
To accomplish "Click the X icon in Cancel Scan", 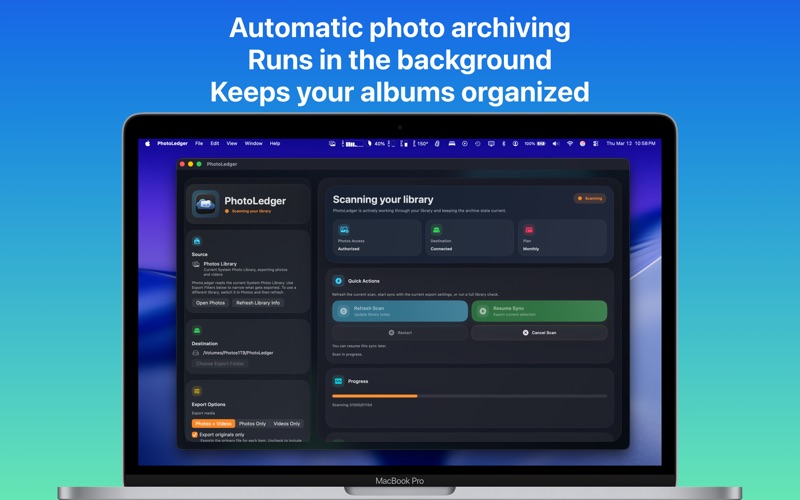I will tap(526, 333).
